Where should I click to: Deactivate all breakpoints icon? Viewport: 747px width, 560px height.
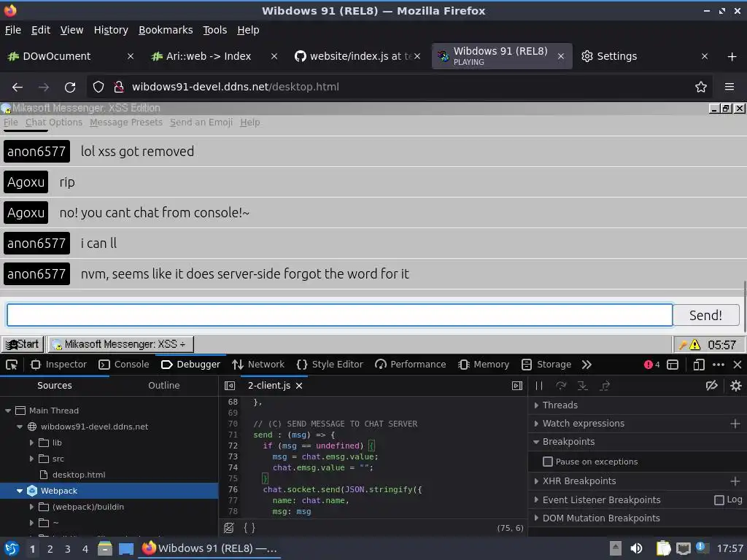[712, 386]
